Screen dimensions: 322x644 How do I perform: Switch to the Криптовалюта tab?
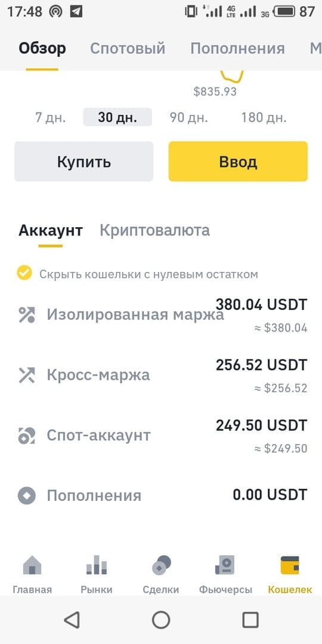coord(155,230)
